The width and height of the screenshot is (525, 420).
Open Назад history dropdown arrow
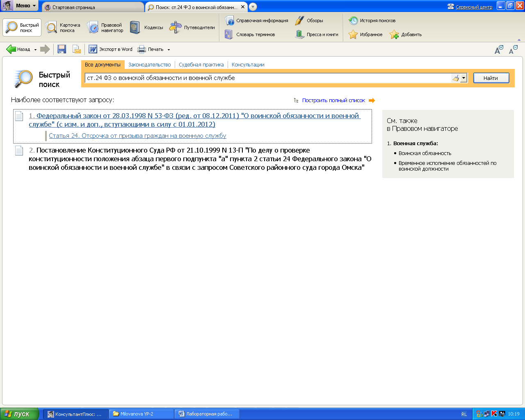(x=35, y=50)
